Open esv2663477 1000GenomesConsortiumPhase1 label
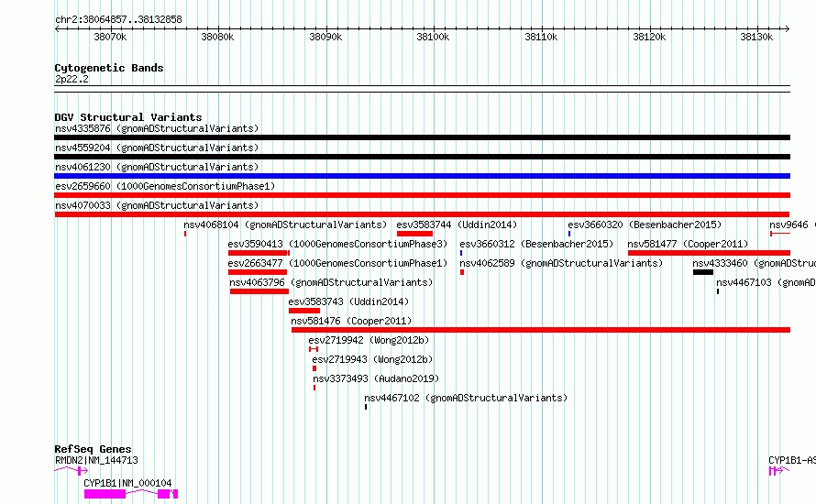Image resolution: width=816 pixels, height=504 pixels. coord(337,263)
